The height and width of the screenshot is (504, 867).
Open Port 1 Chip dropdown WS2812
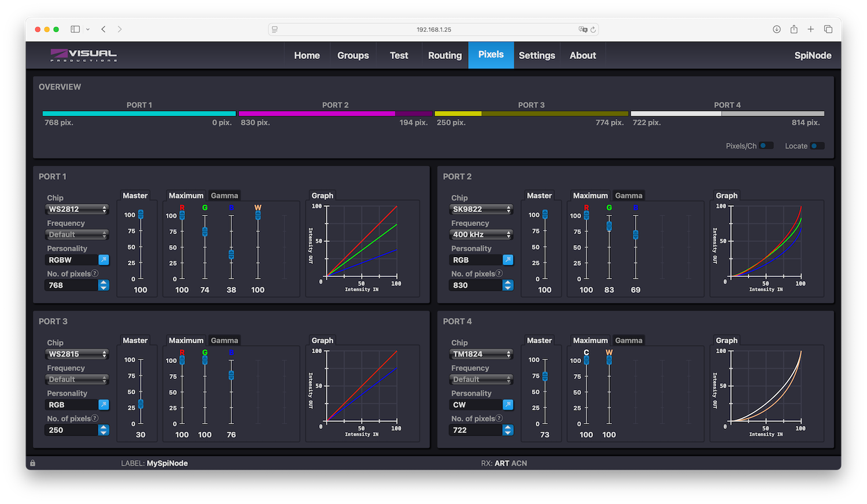(x=77, y=209)
